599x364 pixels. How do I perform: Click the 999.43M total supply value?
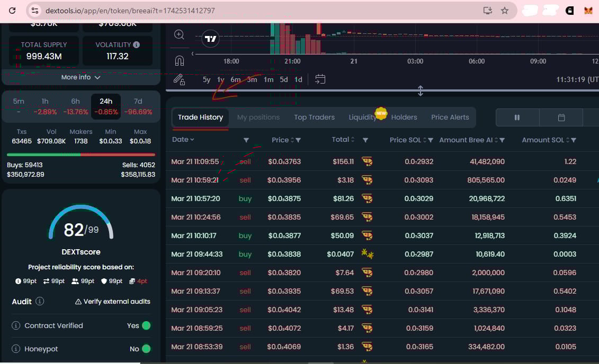[44, 56]
